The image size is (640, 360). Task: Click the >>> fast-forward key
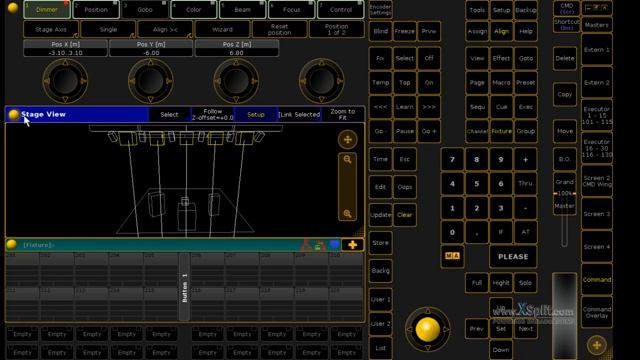[x=429, y=107]
